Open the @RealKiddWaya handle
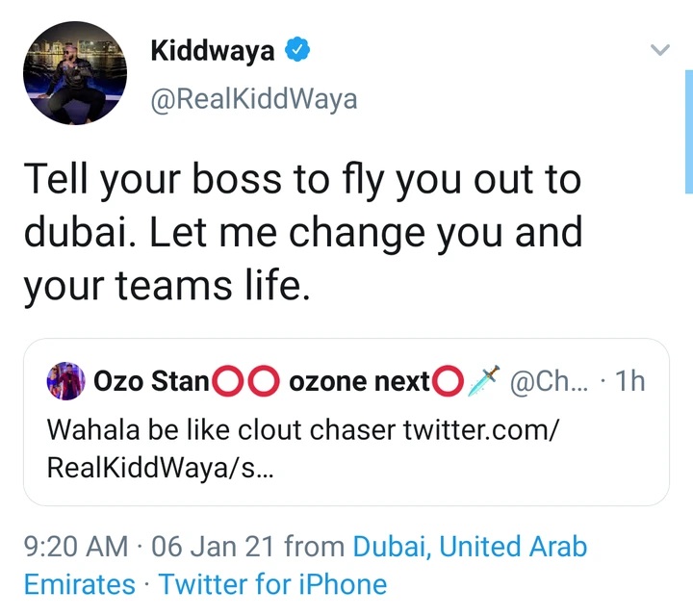Image resolution: width=693 pixels, height=616 pixels. tap(254, 99)
